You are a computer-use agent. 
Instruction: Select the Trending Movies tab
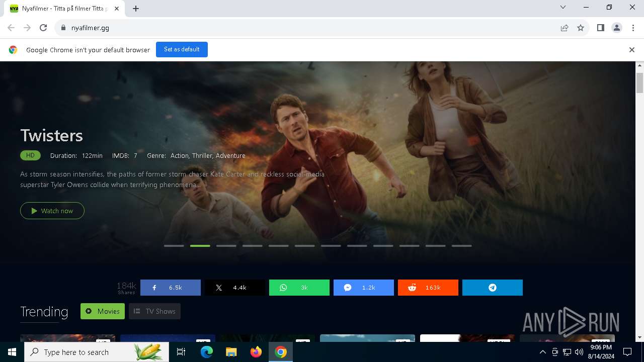tap(102, 311)
